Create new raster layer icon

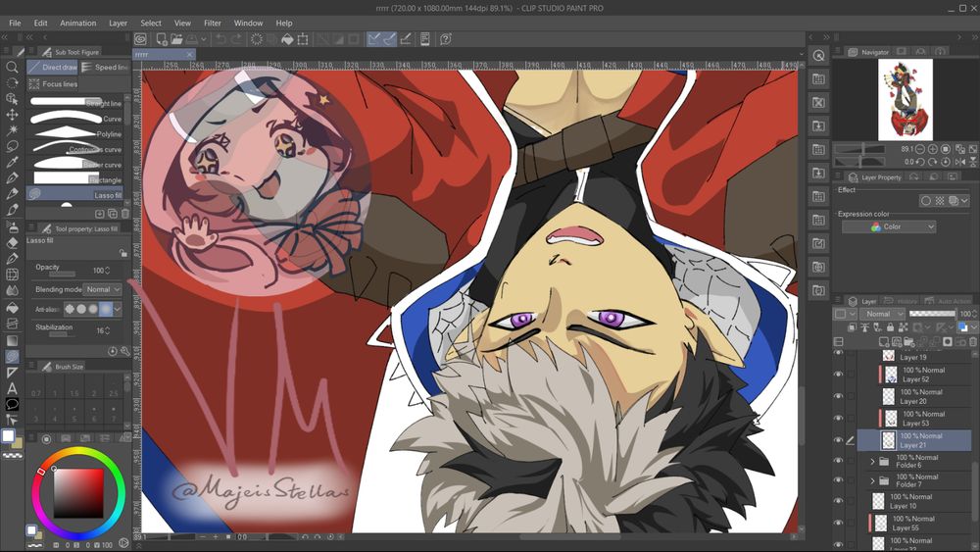tap(884, 342)
